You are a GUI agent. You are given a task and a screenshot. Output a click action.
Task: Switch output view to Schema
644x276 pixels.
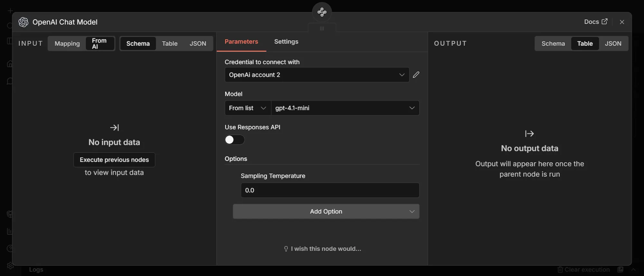(553, 44)
